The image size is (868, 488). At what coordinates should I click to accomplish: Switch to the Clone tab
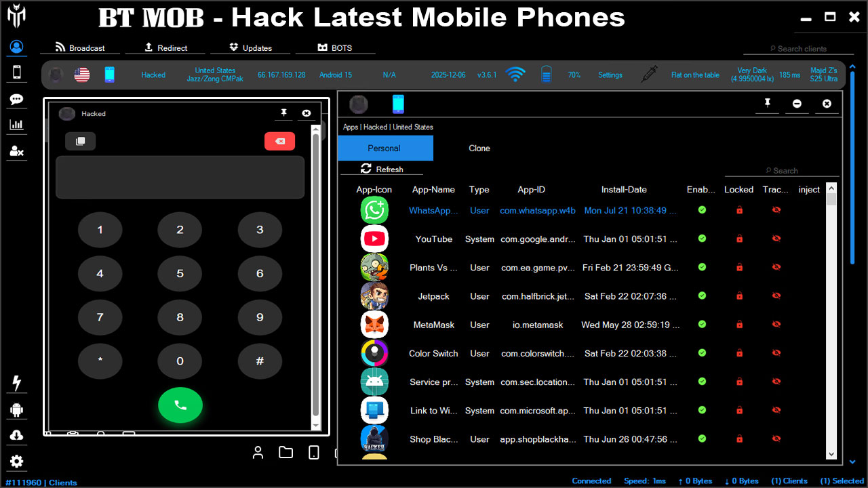point(479,148)
